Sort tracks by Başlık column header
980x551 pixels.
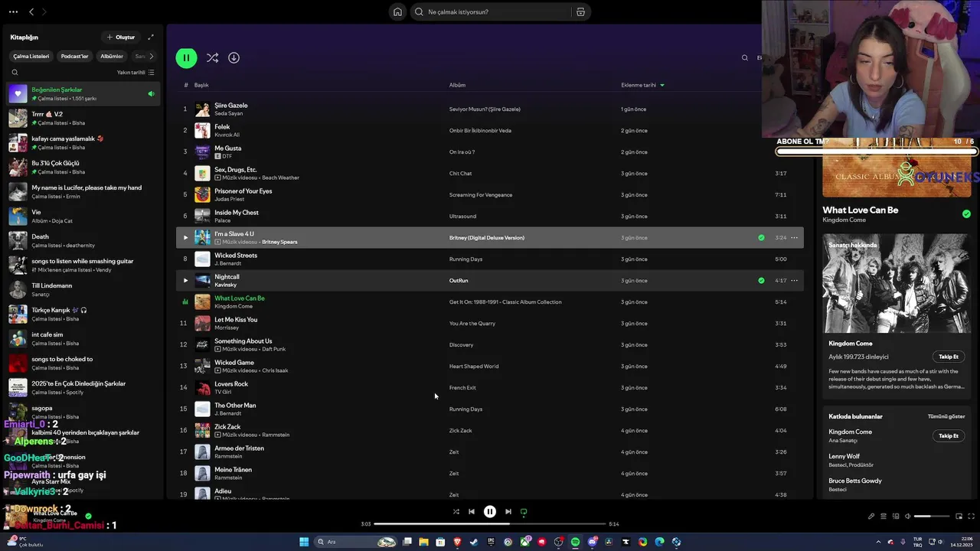pyautogui.click(x=201, y=85)
